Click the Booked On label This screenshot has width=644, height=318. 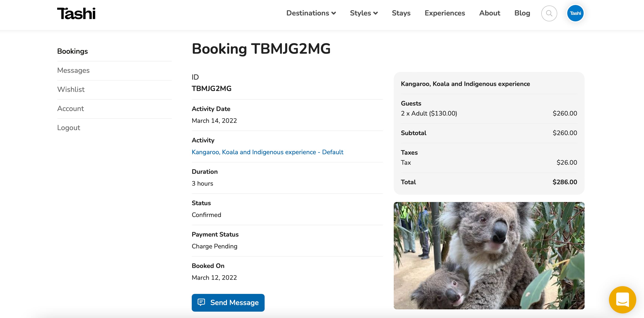(208, 266)
